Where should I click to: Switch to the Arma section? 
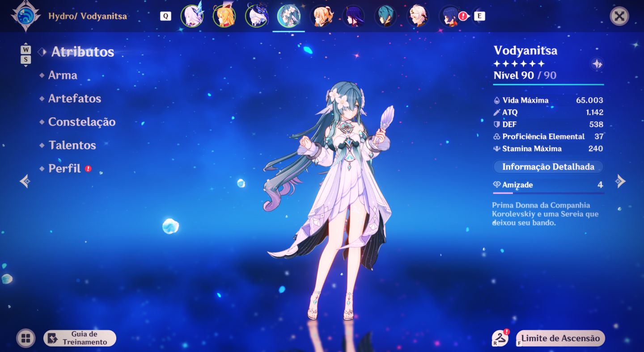click(63, 75)
